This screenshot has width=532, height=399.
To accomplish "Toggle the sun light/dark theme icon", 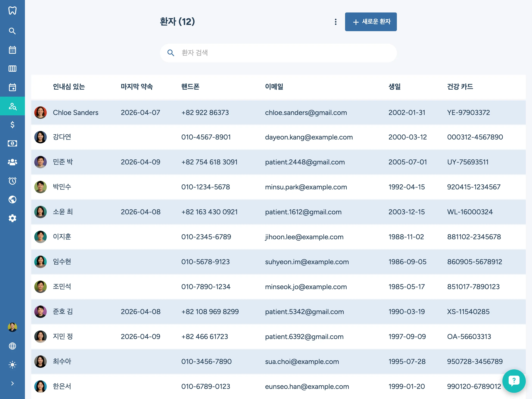I will pyautogui.click(x=12, y=365).
